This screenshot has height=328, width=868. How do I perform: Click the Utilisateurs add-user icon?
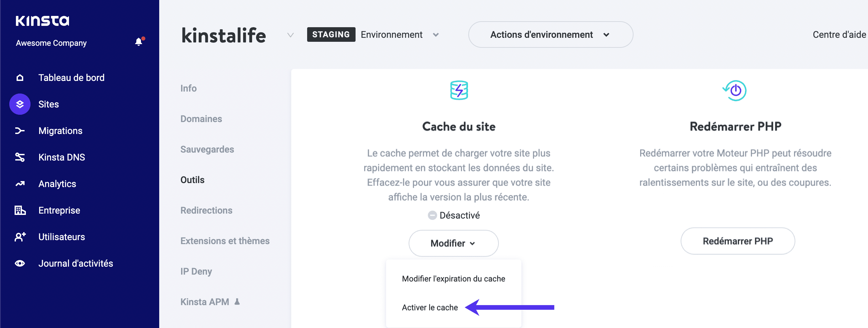(x=20, y=237)
